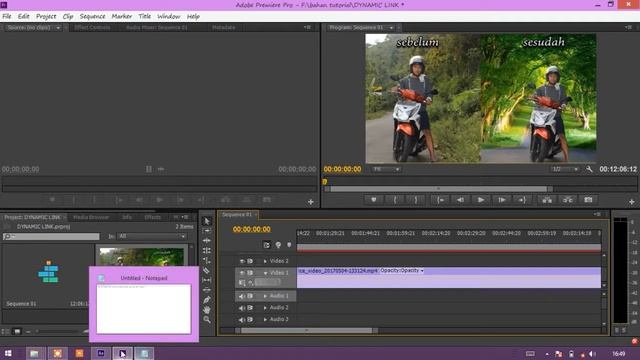Click Mark In in Program monitor
The image size is (640, 360).
coord(395,200)
